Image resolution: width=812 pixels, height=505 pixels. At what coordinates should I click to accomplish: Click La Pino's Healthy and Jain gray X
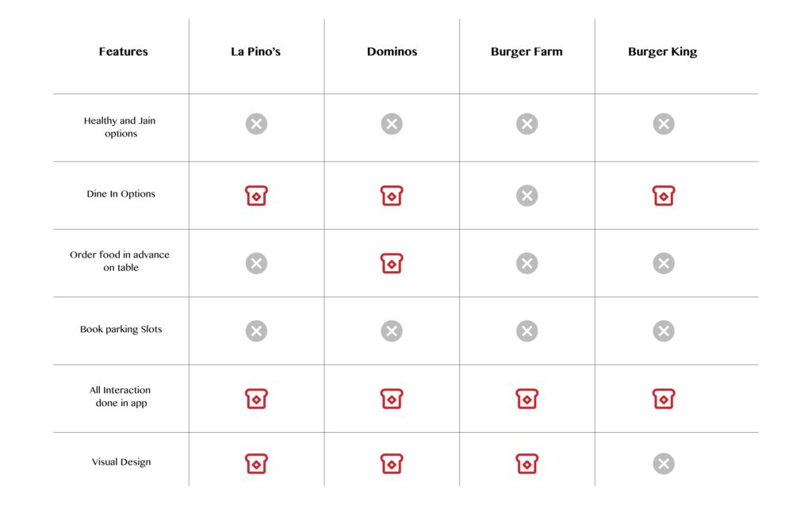click(256, 124)
